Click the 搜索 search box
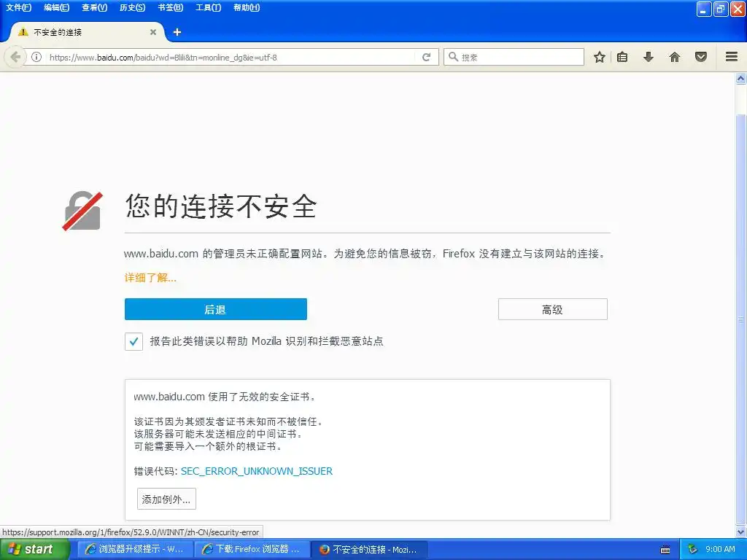 pos(514,57)
